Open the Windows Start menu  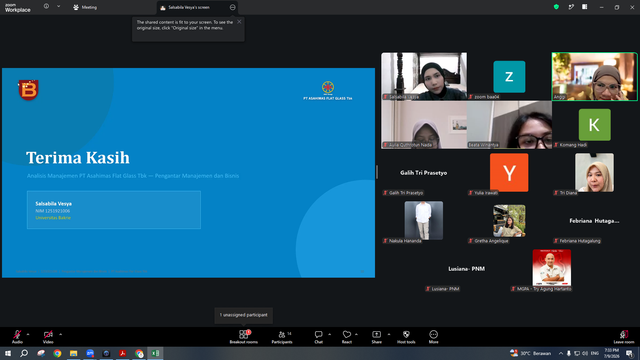coord(8,353)
